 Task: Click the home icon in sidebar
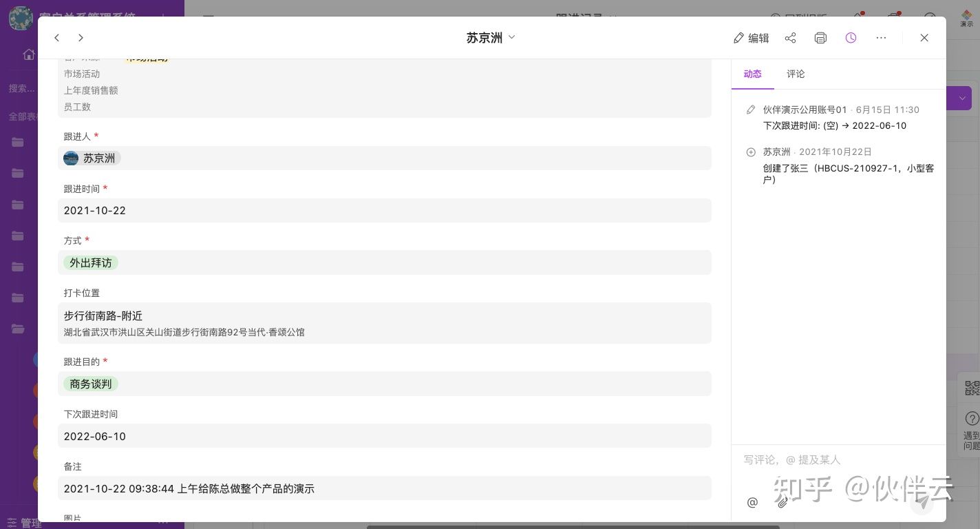(29, 54)
